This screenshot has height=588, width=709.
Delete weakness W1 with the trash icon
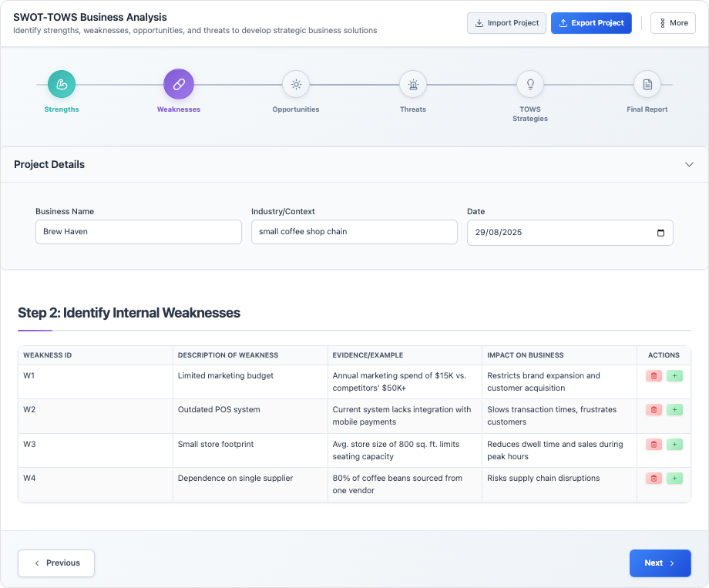(653, 375)
